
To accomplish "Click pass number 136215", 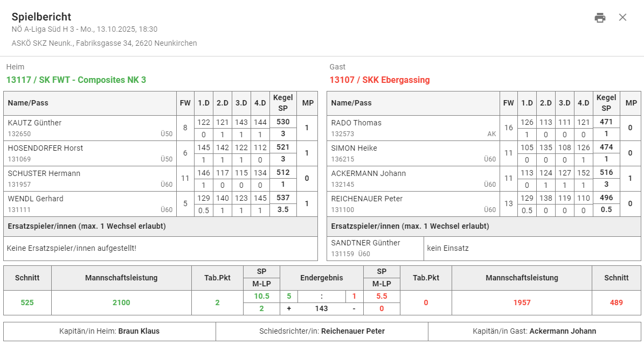I will [x=343, y=159].
